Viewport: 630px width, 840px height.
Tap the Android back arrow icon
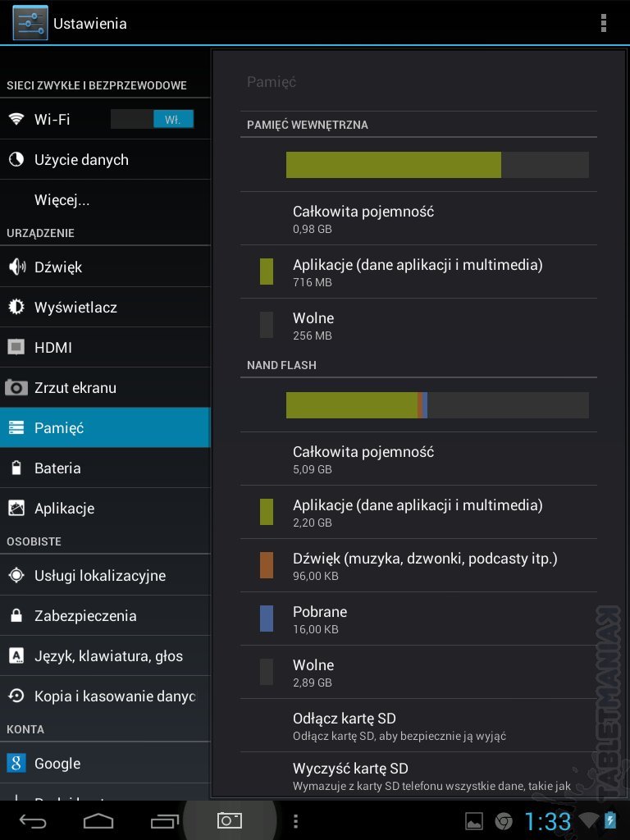click(34, 820)
